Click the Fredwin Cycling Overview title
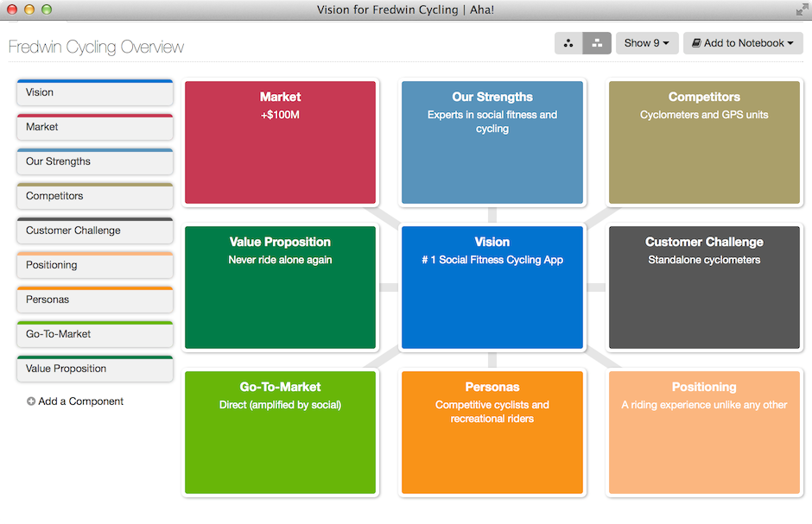812x524 pixels. tap(96, 47)
